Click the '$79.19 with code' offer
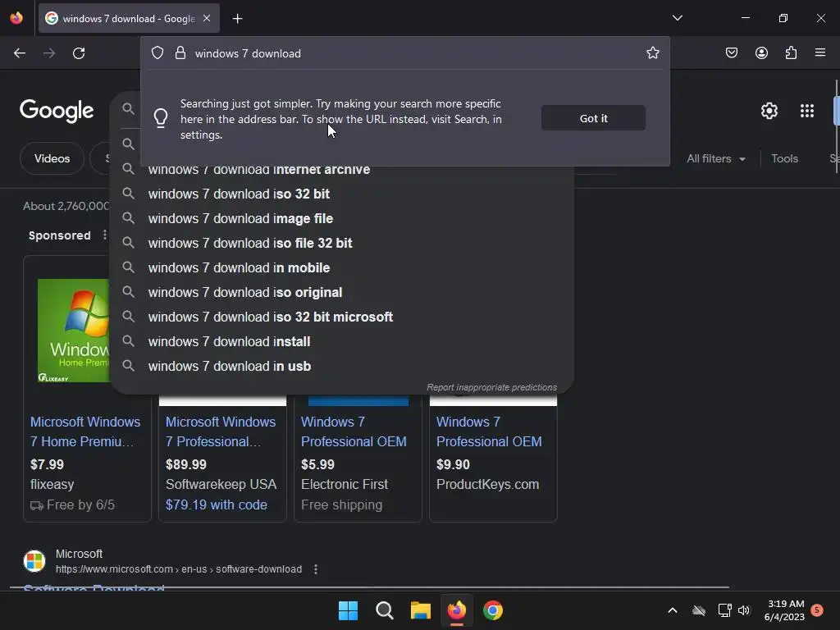The width and height of the screenshot is (840, 630). click(216, 505)
